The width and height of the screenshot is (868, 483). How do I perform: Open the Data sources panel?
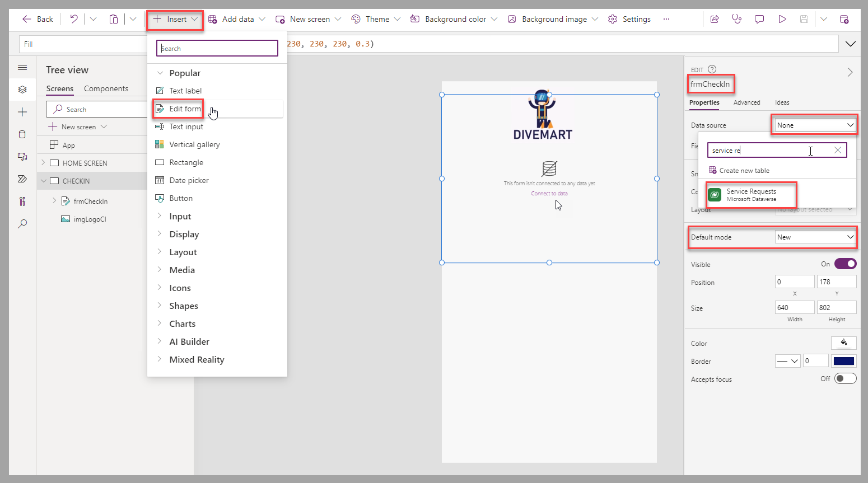tap(22, 134)
